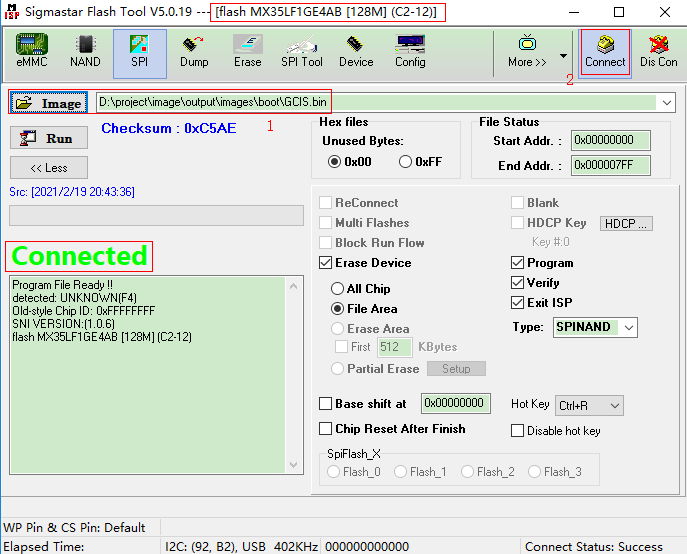Toggle the HDCP Key checkbox

click(x=517, y=223)
